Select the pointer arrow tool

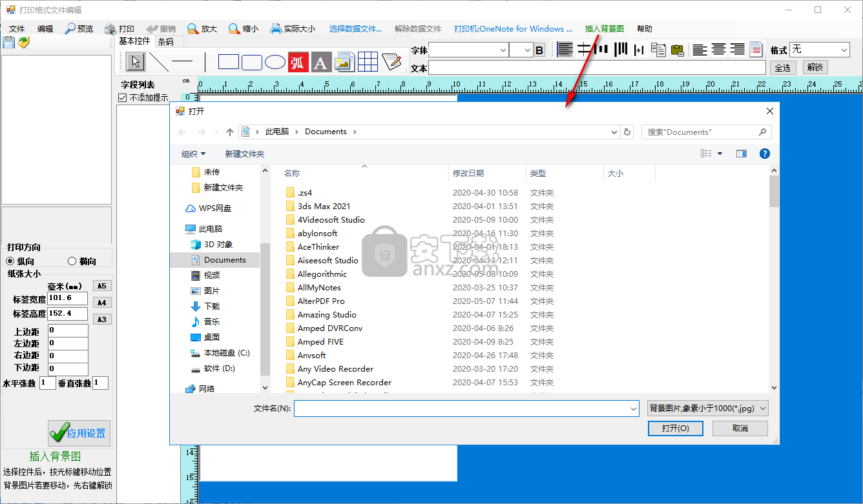coord(135,62)
